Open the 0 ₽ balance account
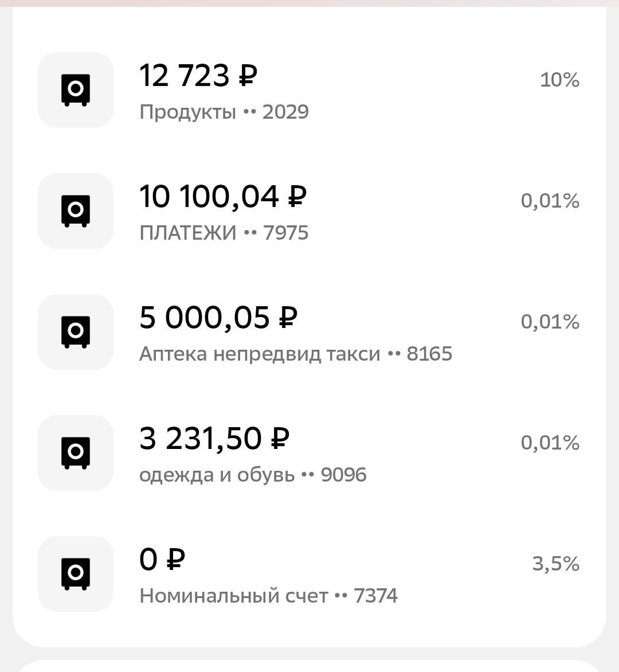This screenshot has height=672, width=619. [162, 560]
